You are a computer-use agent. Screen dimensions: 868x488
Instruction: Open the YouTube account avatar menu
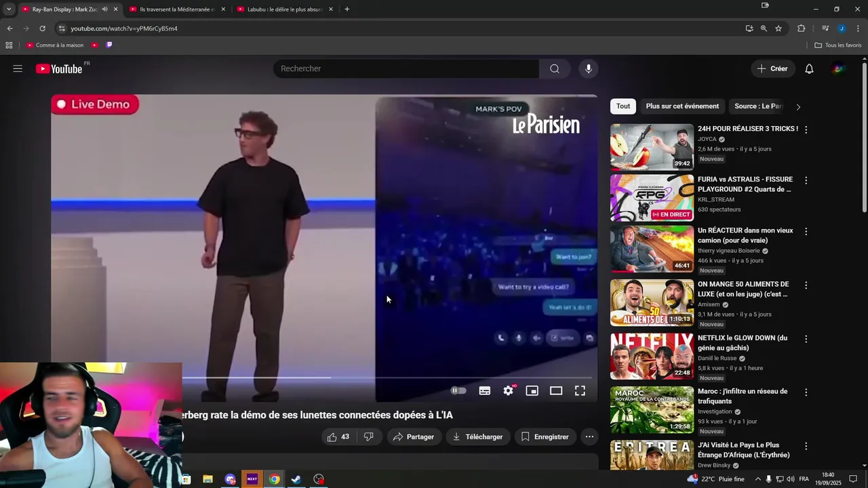point(839,68)
